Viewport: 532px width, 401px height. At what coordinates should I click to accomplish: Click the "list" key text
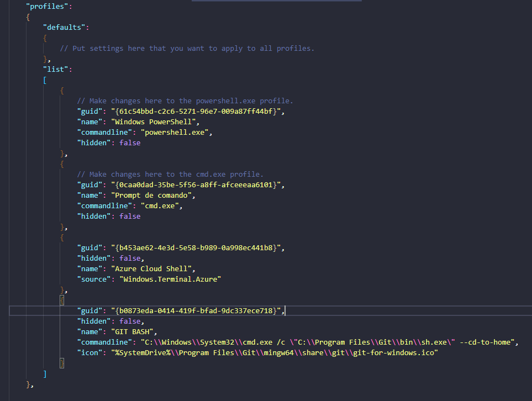click(55, 70)
